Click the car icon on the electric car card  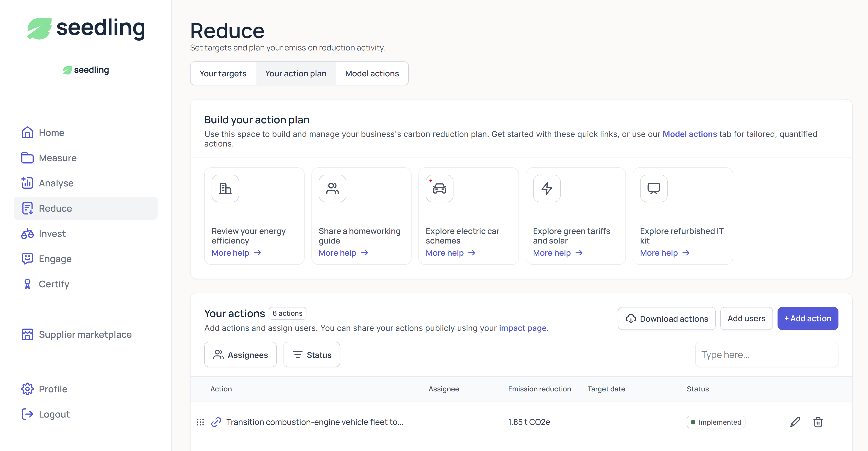(x=439, y=188)
